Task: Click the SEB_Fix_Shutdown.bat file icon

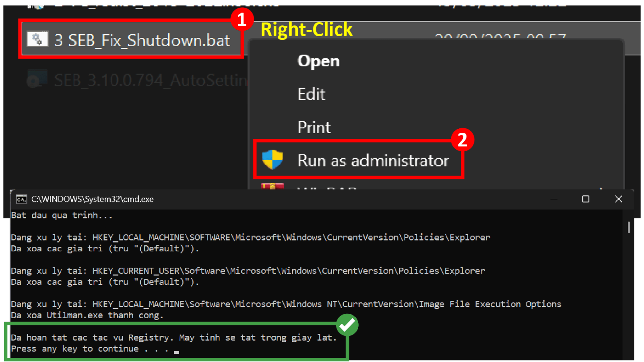Action: 37,39
